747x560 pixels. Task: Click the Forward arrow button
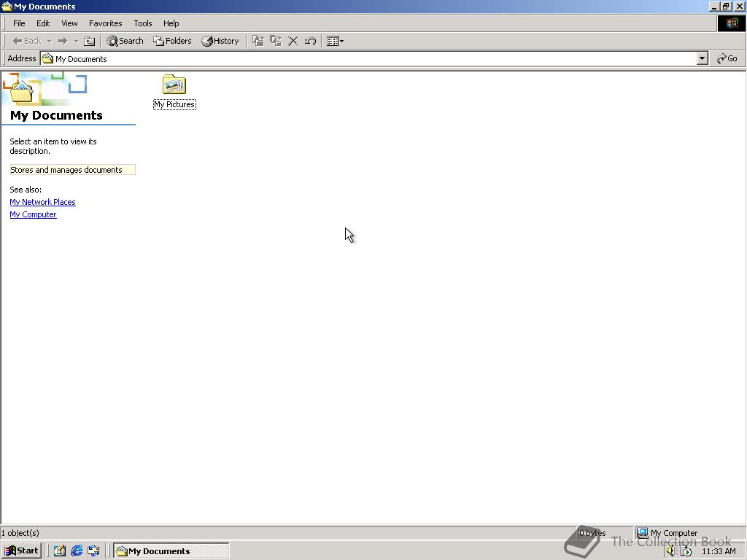[63, 41]
